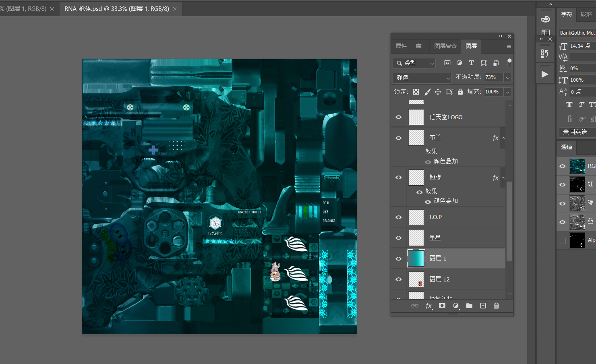Hide the 星星 layer

pyautogui.click(x=399, y=238)
